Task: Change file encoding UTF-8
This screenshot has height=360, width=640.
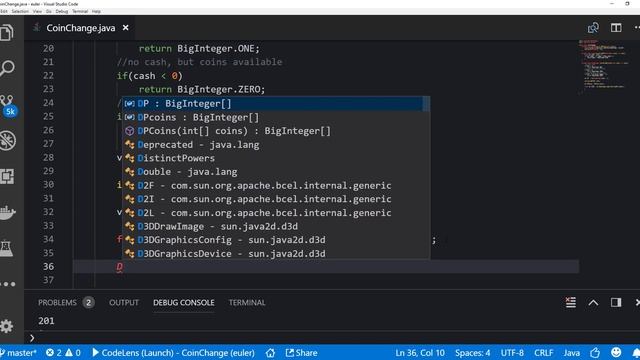Action: [x=512, y=353]
